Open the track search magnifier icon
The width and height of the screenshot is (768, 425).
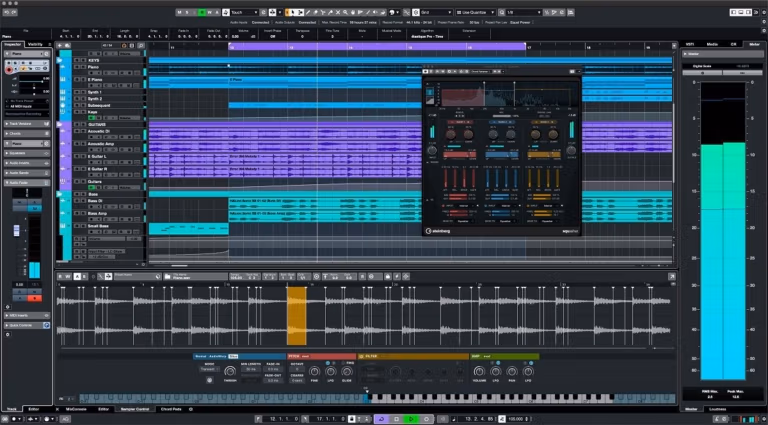pos(141,46)
